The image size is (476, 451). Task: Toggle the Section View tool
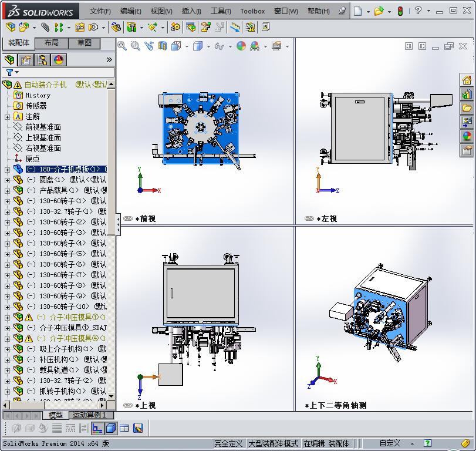163,46
